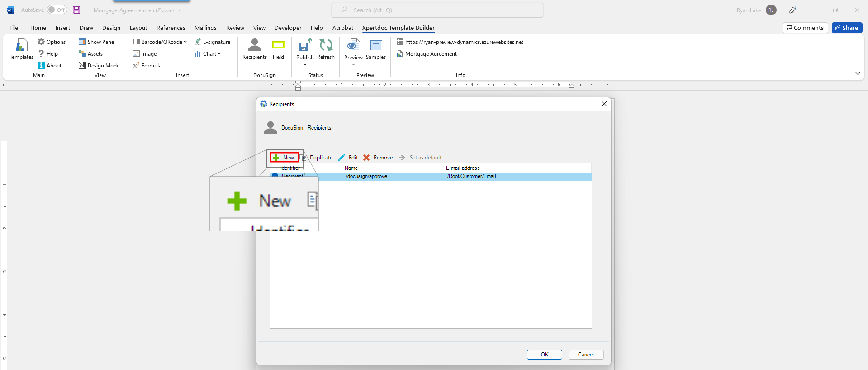Open the Xpertdoc Help item

point(48,53)
